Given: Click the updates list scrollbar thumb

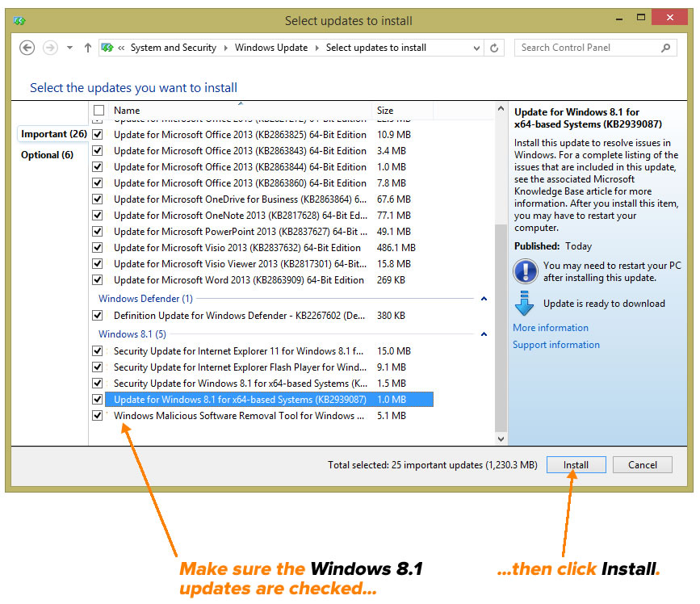Looking at the screenshot, I should click(x=501, y=328).
